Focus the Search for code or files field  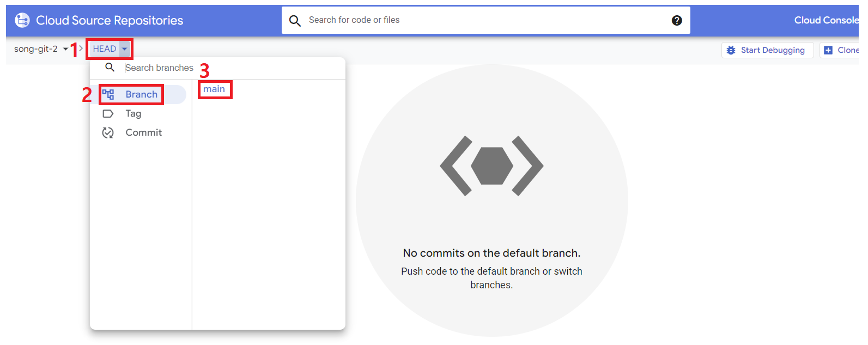(486, 20)
